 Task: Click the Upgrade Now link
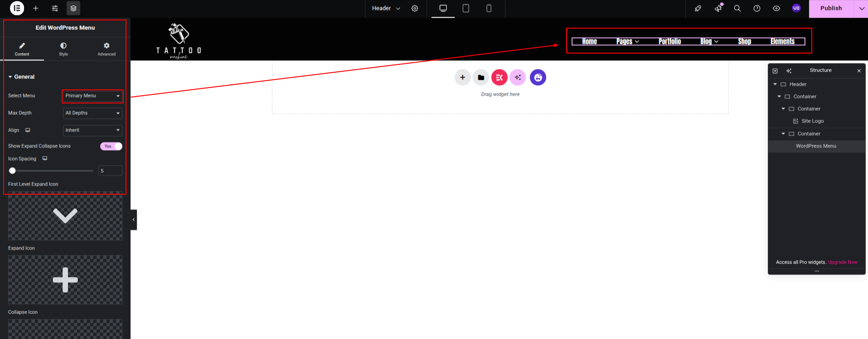pos(843,262)
